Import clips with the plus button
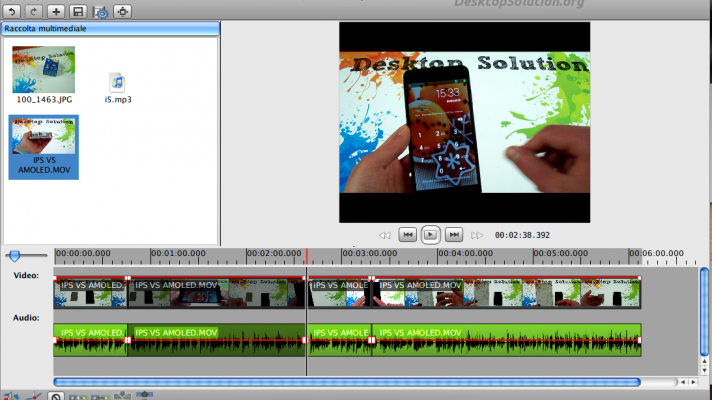Viewport: 712px width, 400px height. tap(56, 11)
